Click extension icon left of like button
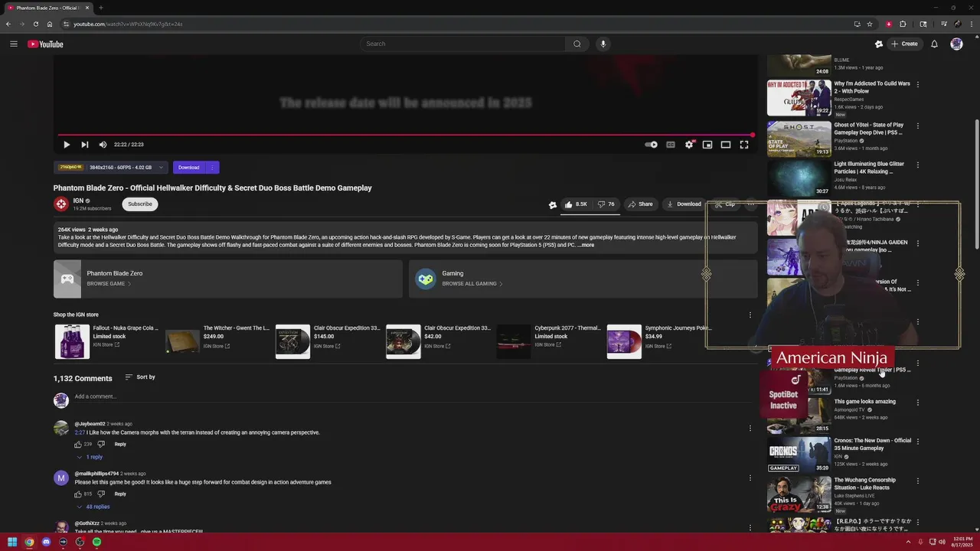This screenshot has width=980, height=551. [x=553, y=204]
